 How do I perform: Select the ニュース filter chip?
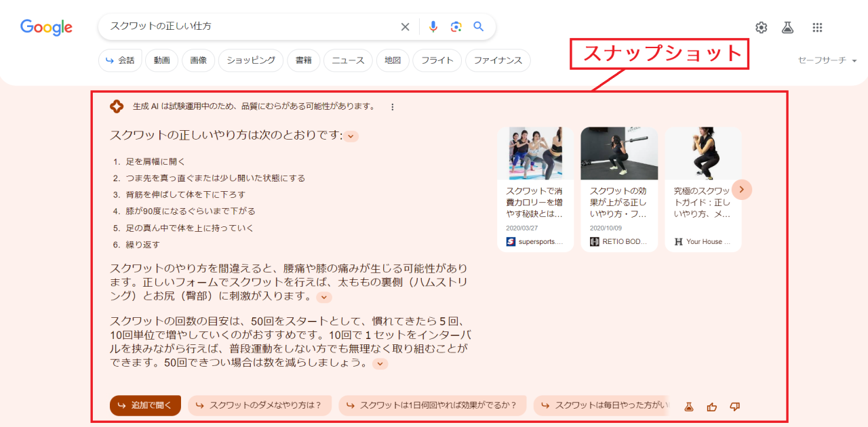click(x=348, y=60)
